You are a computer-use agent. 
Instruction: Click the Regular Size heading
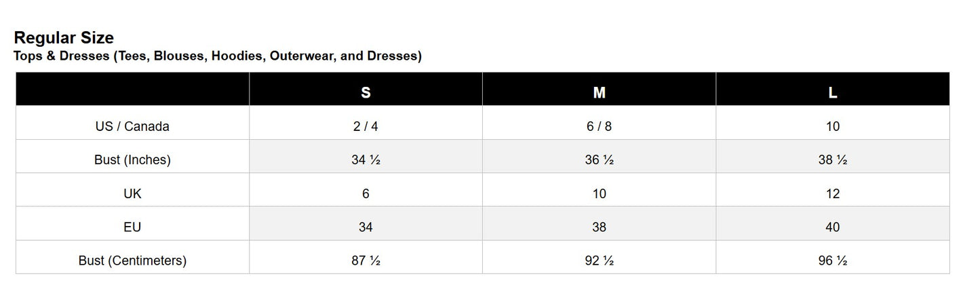point(64,37)
